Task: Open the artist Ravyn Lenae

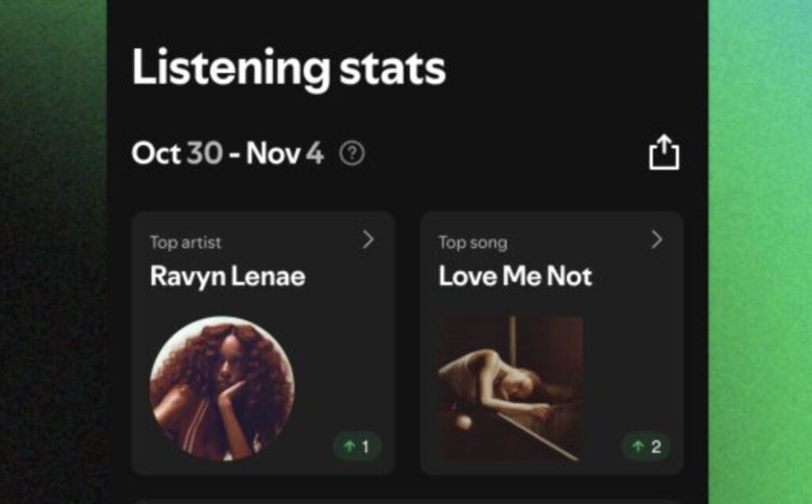Action: click(229, 277)
